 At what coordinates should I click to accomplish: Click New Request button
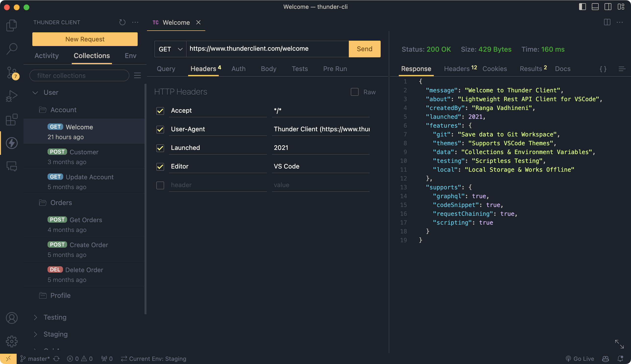[x=85, y=39]
